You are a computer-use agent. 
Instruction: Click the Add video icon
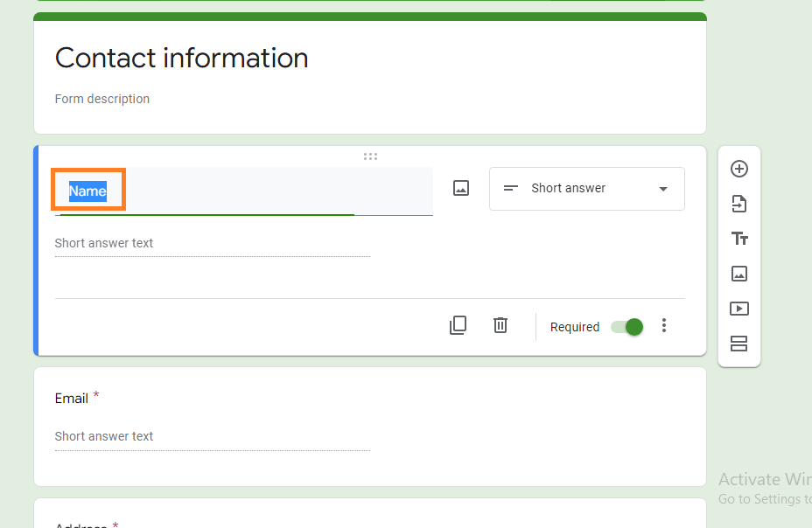coord(739,309)
